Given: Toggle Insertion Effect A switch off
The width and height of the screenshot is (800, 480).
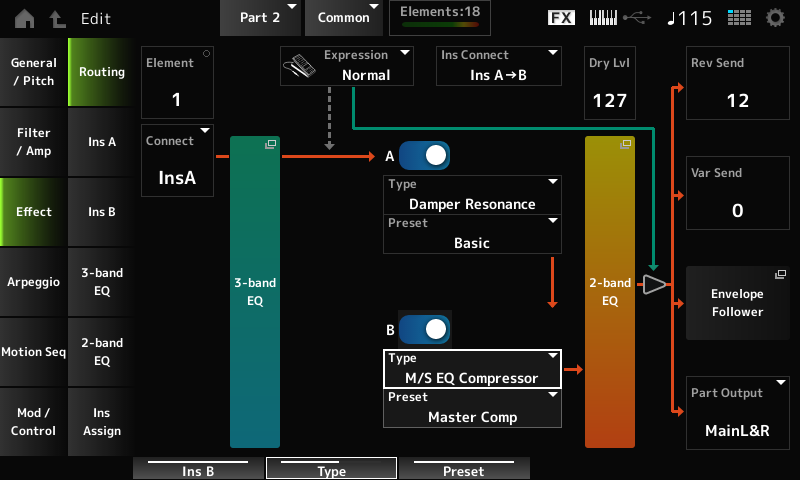Looking at the screenshot, I should click(x=423, y=156).
